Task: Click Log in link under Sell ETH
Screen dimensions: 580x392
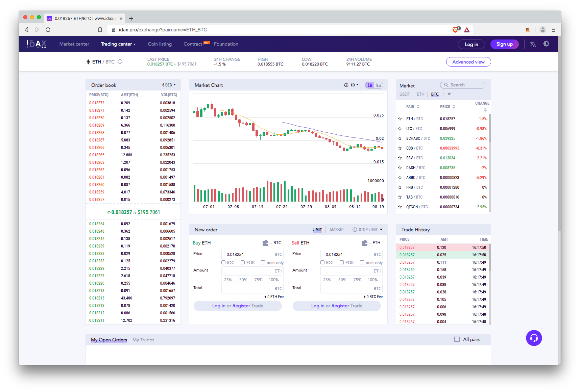Action: click(318, 306)
